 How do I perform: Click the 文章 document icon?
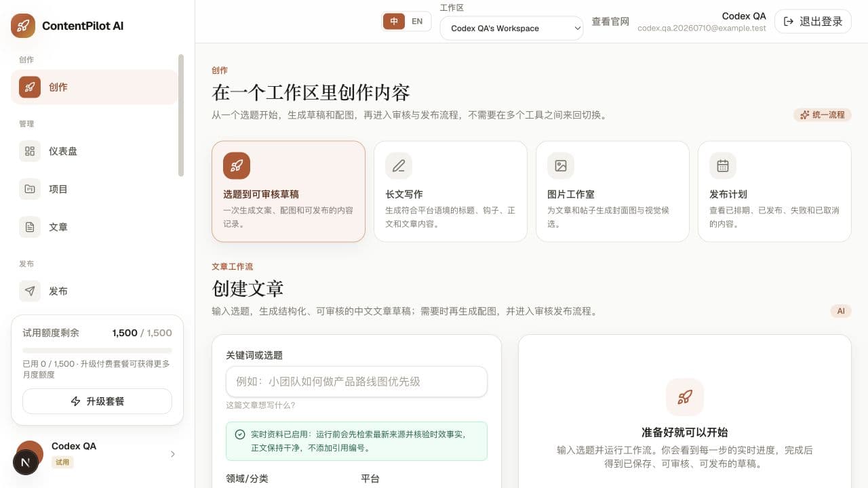[x=30, y=227]
